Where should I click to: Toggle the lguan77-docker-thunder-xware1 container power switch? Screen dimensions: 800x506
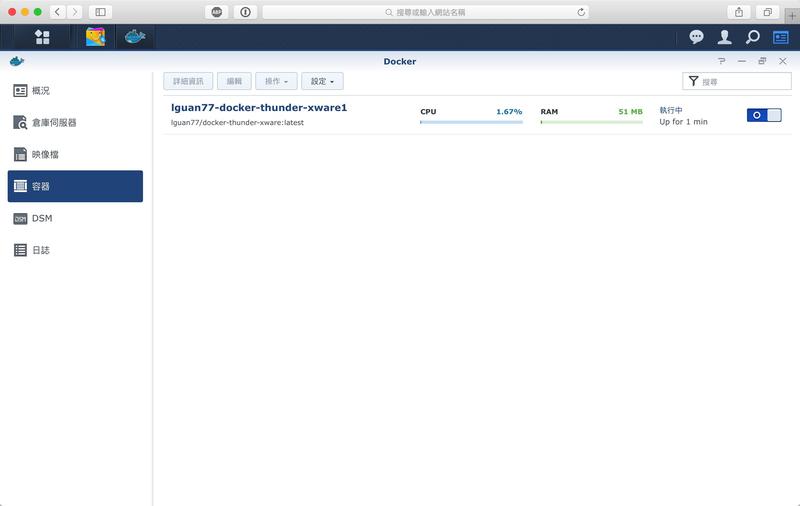pyautogui.click(x=764, y=115)
